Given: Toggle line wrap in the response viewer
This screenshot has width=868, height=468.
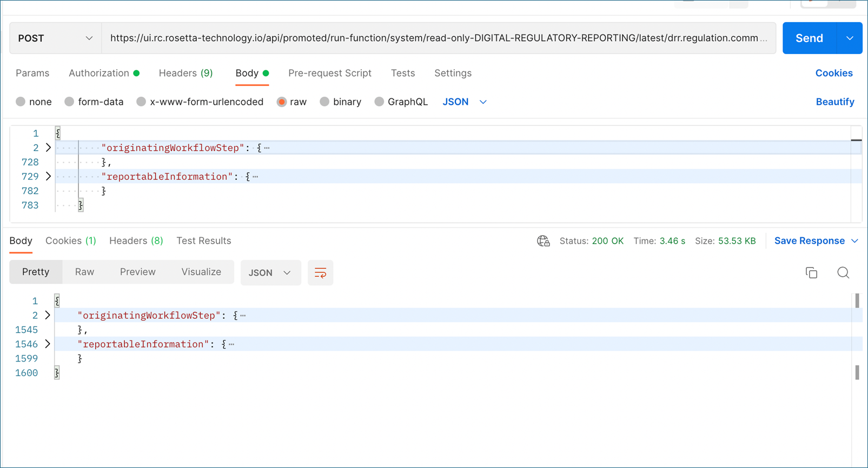Looking at the screenshot, I should [320, 273].
